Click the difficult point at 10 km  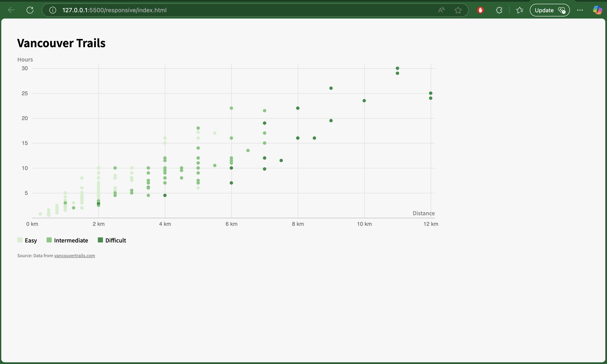364,100
